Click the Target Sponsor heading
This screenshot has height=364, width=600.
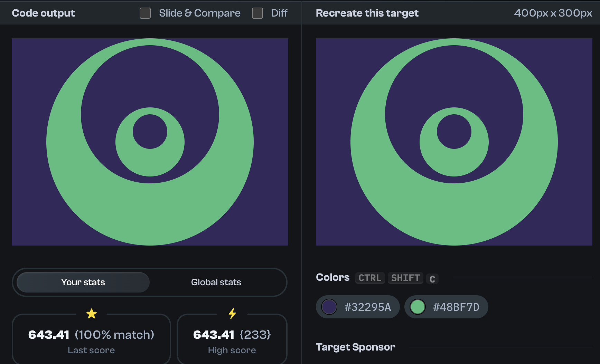click(x=356, y=347)
